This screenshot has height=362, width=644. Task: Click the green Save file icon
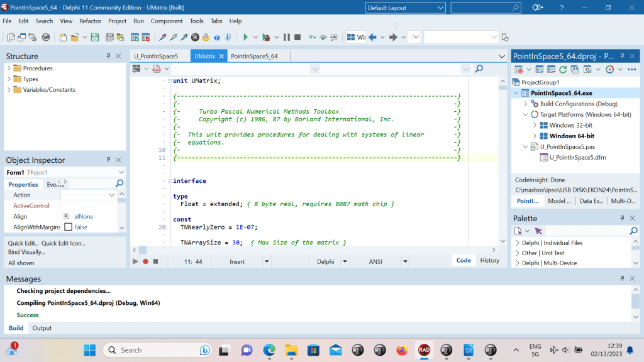click(x=94, y=38)
